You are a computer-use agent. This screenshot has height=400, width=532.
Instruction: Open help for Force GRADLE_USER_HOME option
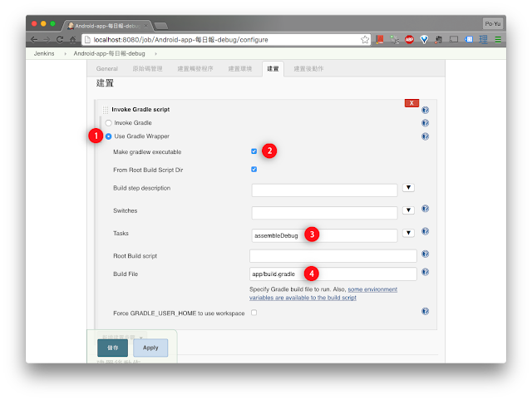(x=425, y=311)
